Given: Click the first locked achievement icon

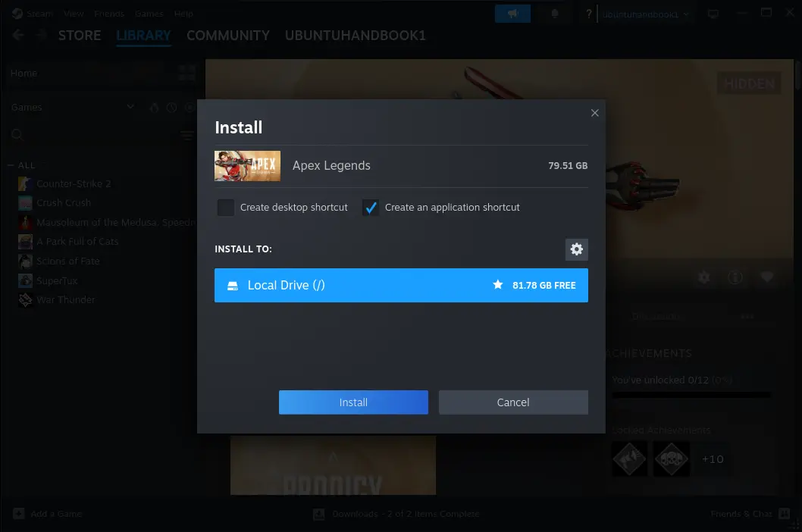Looking at the screenshot, I should coord(629,458).
